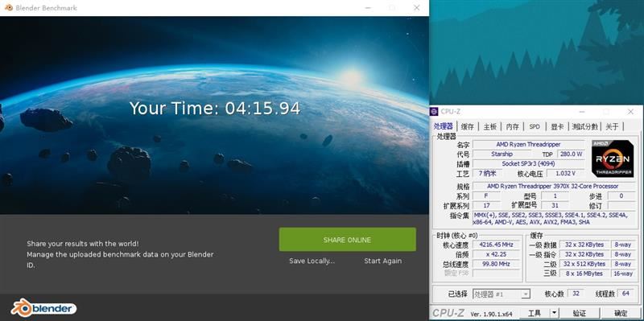Choose Save Locally... in Blender Benchmark
644x321 pixels.
pyautogui.click(x=312, y=261)
